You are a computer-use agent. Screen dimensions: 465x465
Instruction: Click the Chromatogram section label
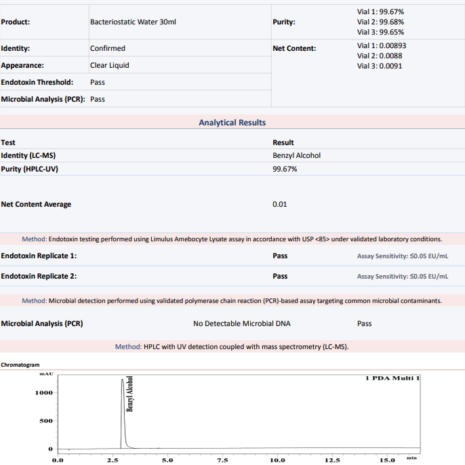point(20,365)
